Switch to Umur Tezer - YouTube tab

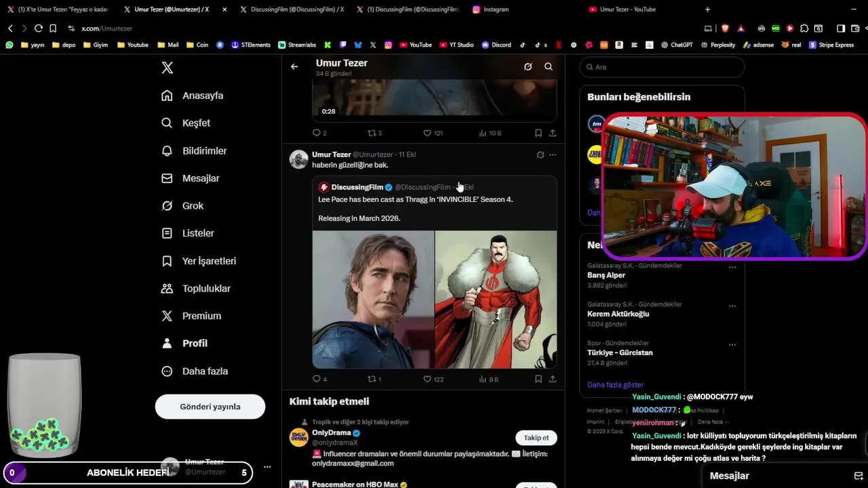click(x=627, y=9)
